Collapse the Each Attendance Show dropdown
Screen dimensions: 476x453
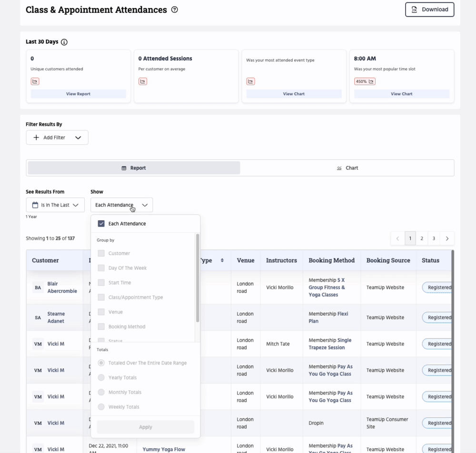pyautogui.click(x=121, y=205)
